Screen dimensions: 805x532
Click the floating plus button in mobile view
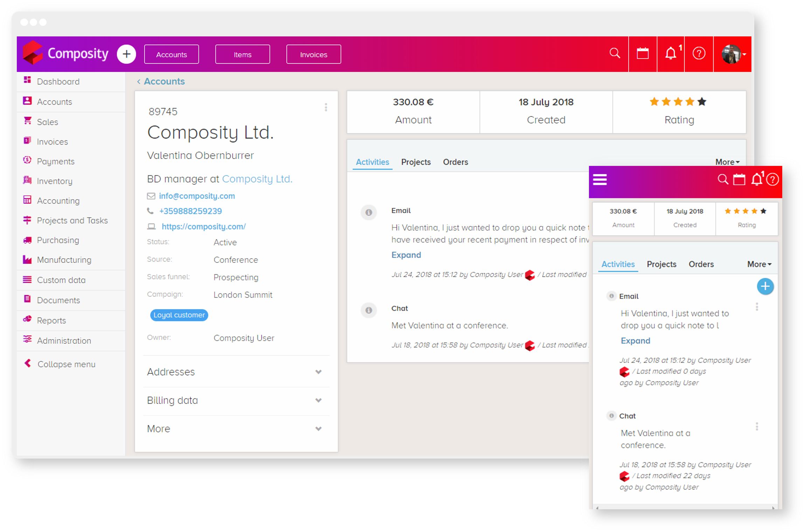[x=765, y=286]
